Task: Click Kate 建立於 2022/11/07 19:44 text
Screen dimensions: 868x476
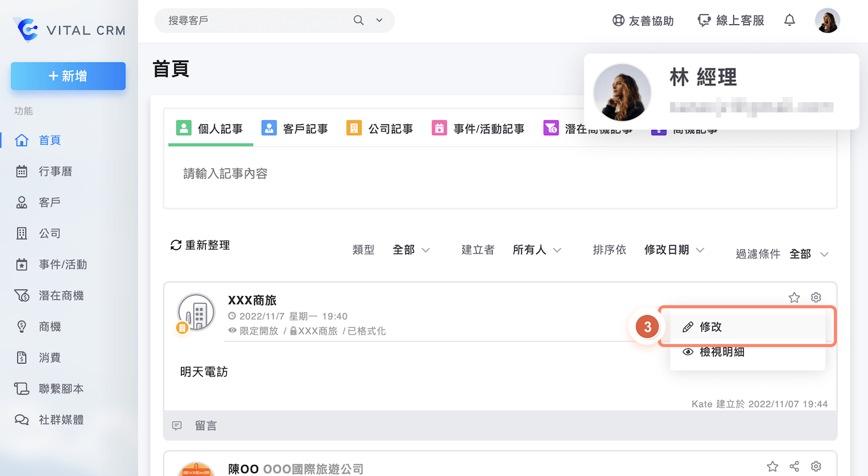Action: click(759, 404)
